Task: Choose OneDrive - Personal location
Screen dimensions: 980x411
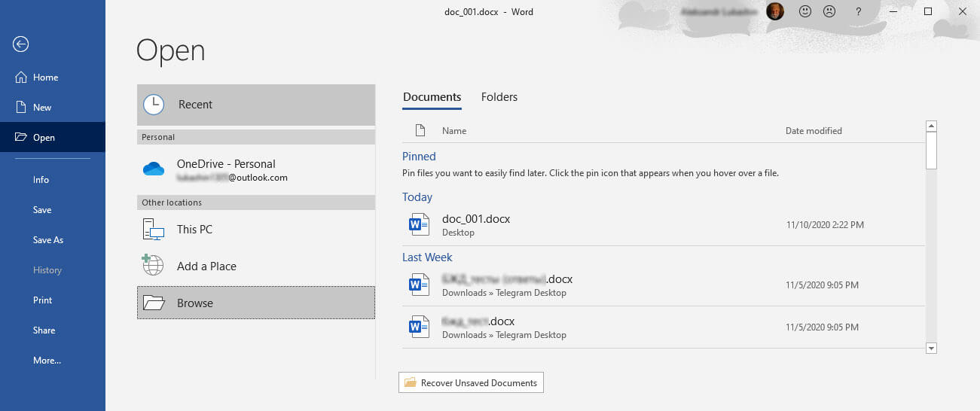Action: tap(256, 170)
